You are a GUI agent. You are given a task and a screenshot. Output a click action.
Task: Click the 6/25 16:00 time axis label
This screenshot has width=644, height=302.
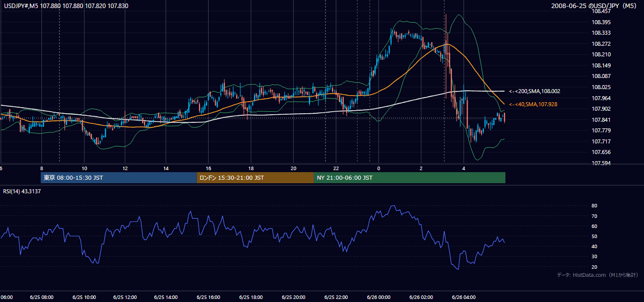pyautogui.click(x=210, y=297)
